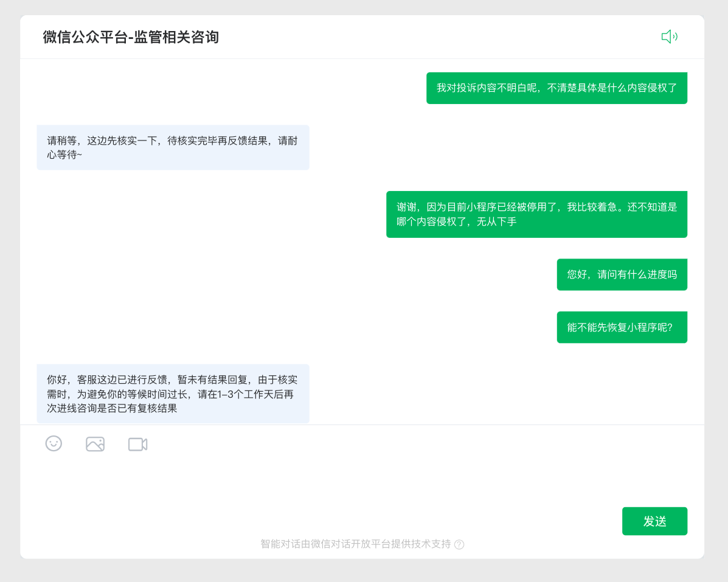The height and width of the screenshot is (582, 728).
Task: Click the send image icon
Action: [95, 444]
